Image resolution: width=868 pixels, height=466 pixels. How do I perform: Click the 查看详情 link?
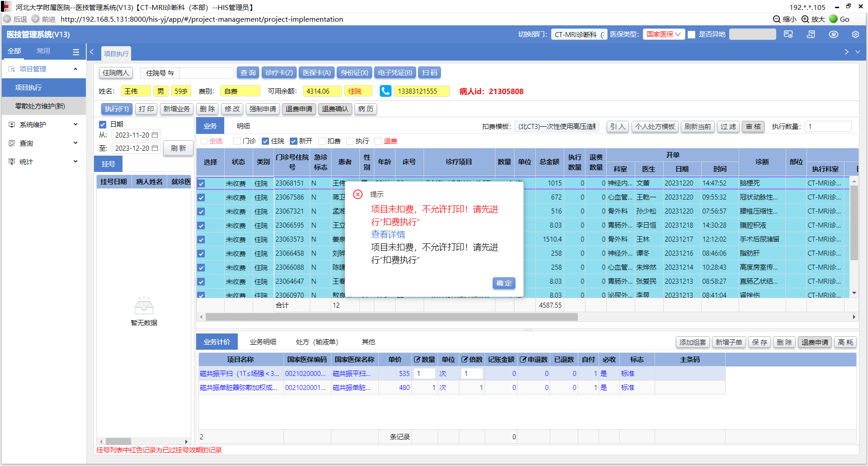click(x=388, y=234)
